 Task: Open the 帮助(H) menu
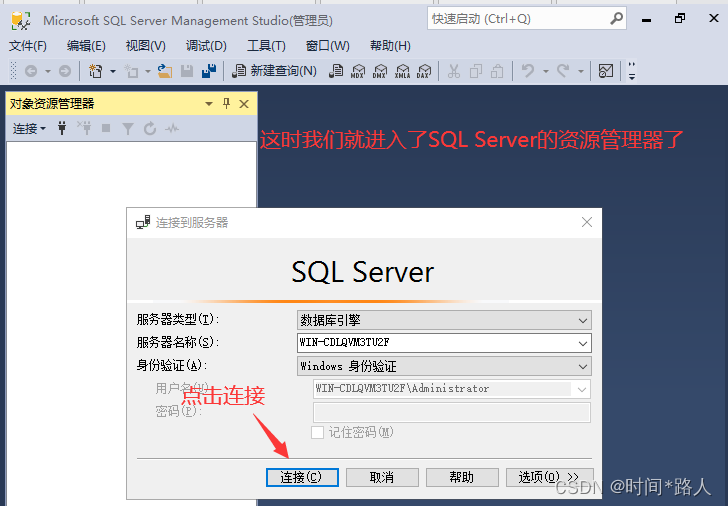pos(390,45)
